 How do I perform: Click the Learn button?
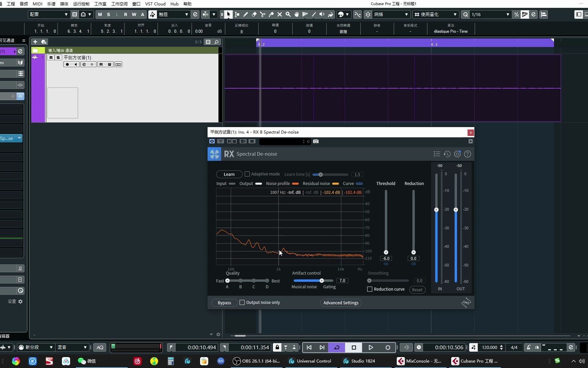click(x=229, y=174)
